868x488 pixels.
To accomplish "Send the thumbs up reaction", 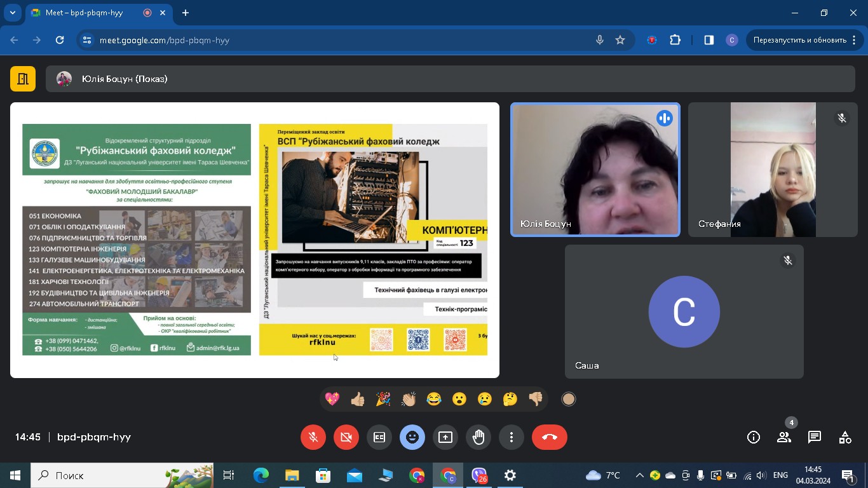I will point(358,399).
